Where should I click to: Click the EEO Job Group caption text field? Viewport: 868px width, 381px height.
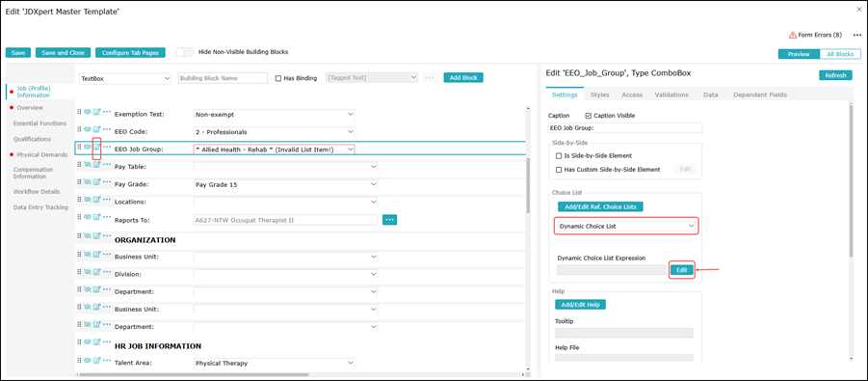624,127
